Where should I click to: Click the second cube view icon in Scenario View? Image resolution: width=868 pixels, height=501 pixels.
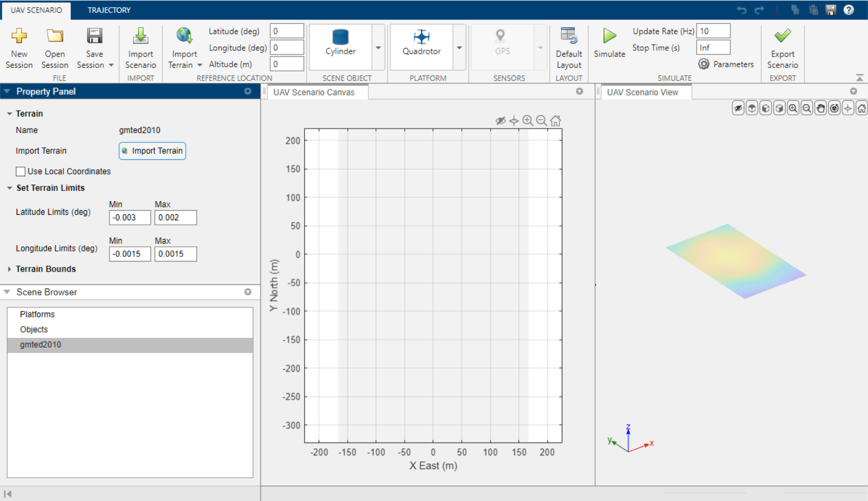click(x=765, y=108)
